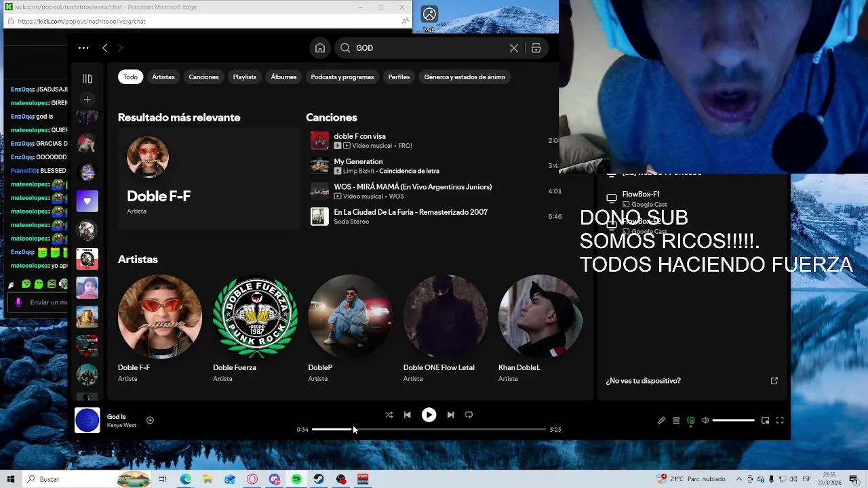Open Microsoft Edge from taskbar
The width and height of the screenshot is (868, 488).
(185, 479)
